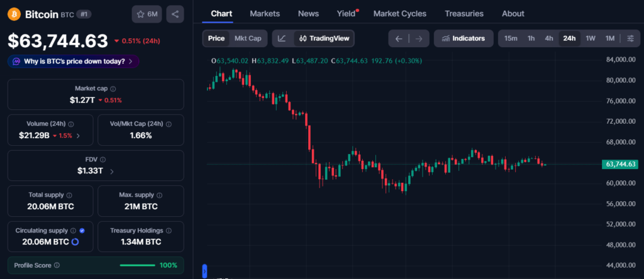Click the #1 rank badge

tap(84, 14)
